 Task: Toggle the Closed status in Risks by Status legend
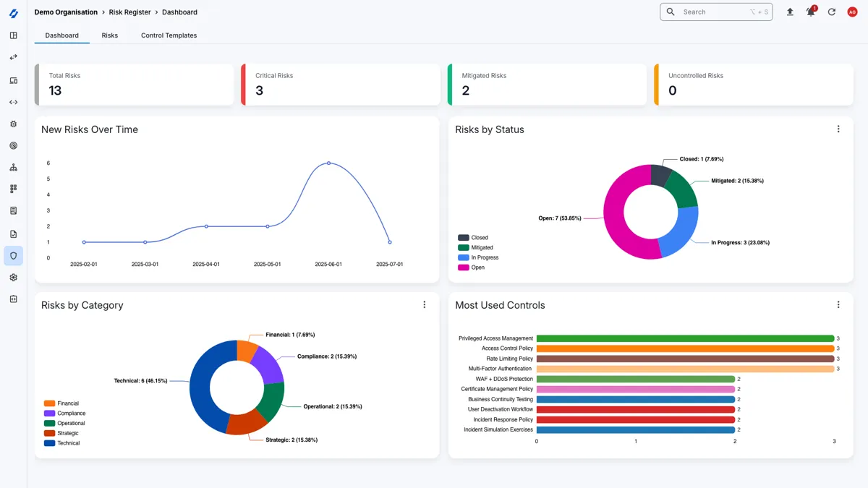tap(477, 237)
